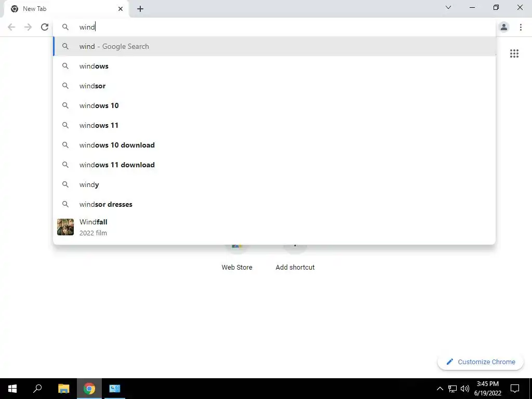Image resolution: width=532 pixels, height=399 pixels.
Task: Open Chrome three-dot menu
Action: [x=521, y=27]
